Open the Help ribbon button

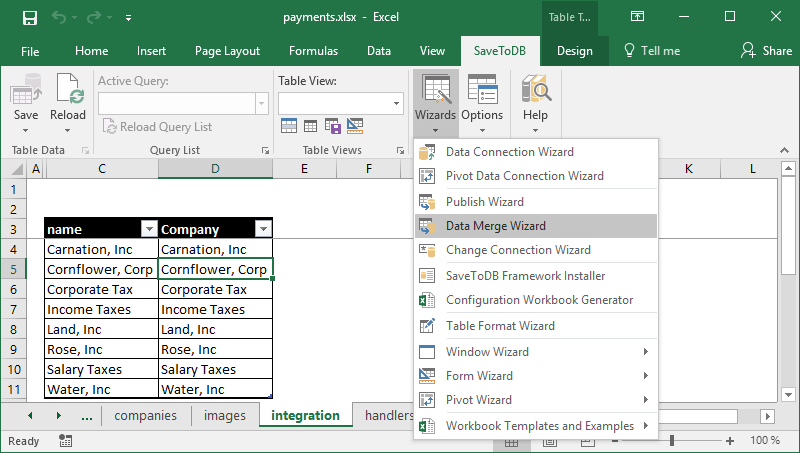tap(535, 102)
